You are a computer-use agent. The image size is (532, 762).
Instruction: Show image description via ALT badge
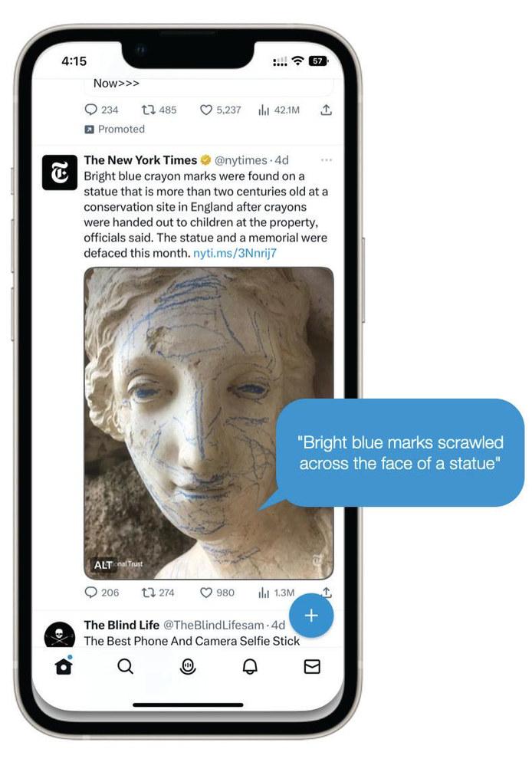tap(103, 564)
